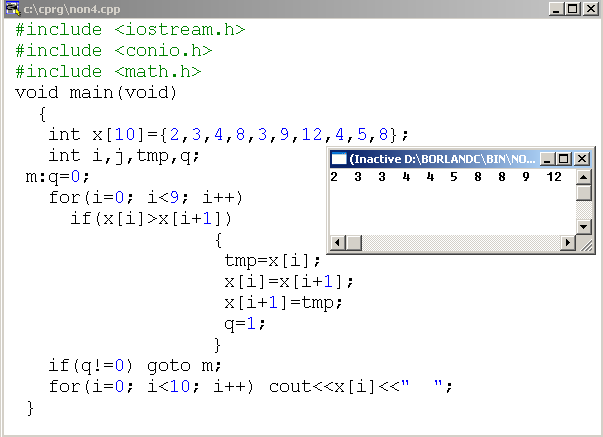Screen dimensions: 603x437
Task: Click the 'void main(void)' line
Action: point(96,93)
